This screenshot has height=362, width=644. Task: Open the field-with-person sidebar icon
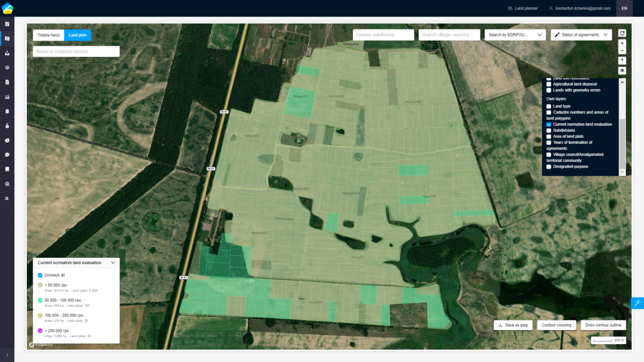point(7,53)
